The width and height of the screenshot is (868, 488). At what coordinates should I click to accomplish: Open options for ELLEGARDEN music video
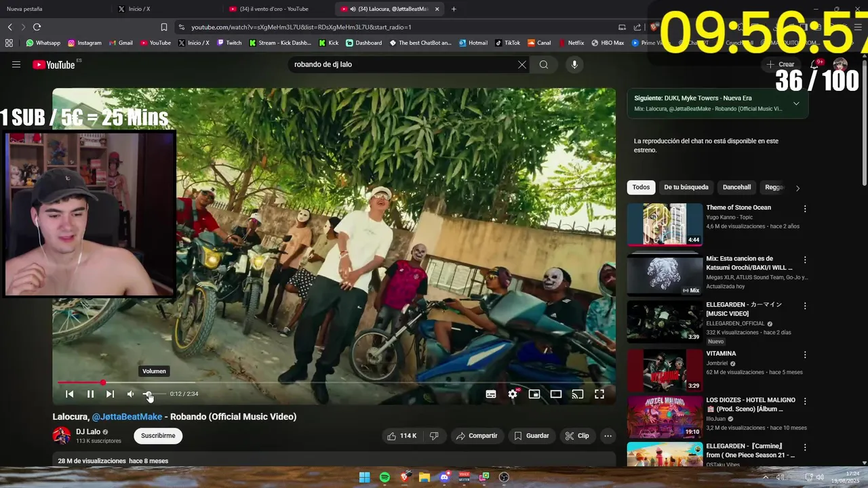click(805, 306)
